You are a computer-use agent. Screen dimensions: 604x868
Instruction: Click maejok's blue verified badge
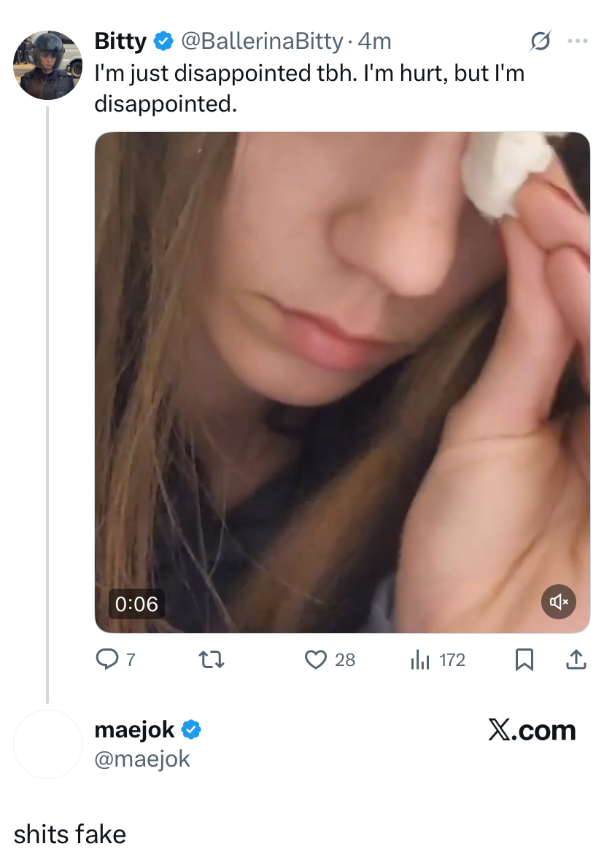coord(191,729)
